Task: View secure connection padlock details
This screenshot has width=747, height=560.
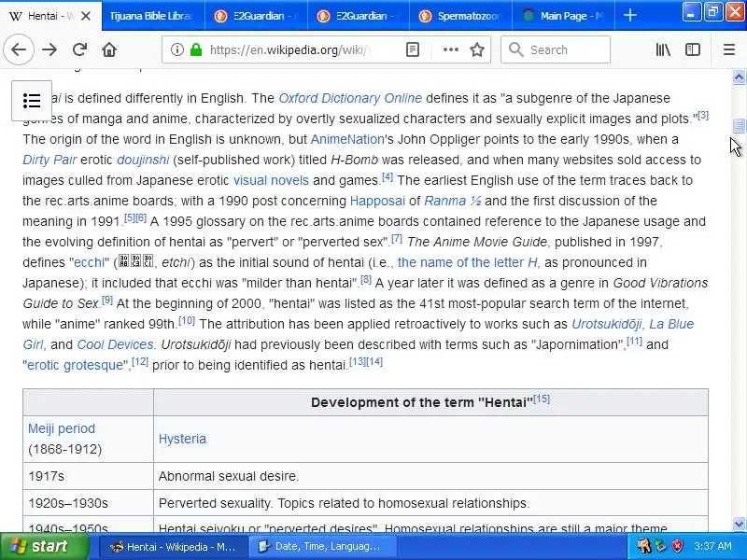Action: (196, 49)
